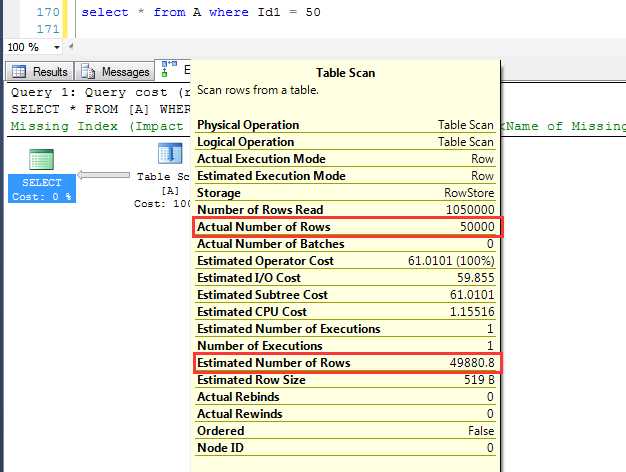The height and width of the screenshot is (472, 626).
Task: Click the Logical Operation row
Action: coord(345,142)
